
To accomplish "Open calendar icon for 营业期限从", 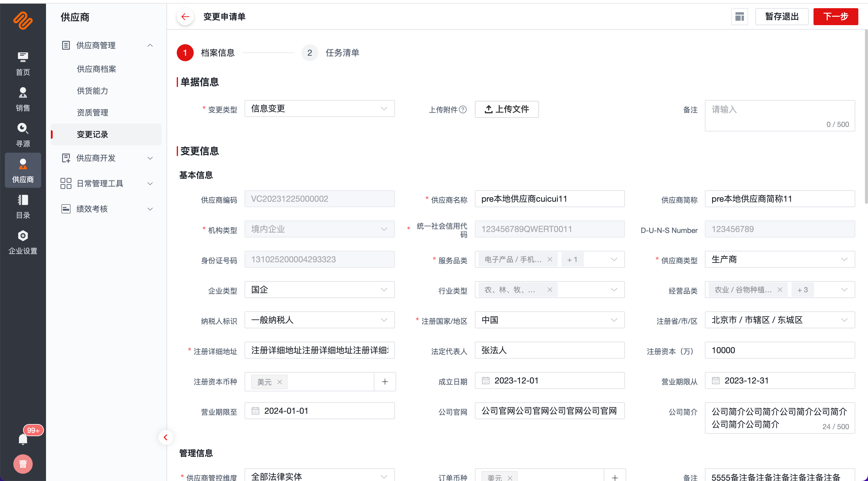I will pyautogui.click(x=716, y=380).
